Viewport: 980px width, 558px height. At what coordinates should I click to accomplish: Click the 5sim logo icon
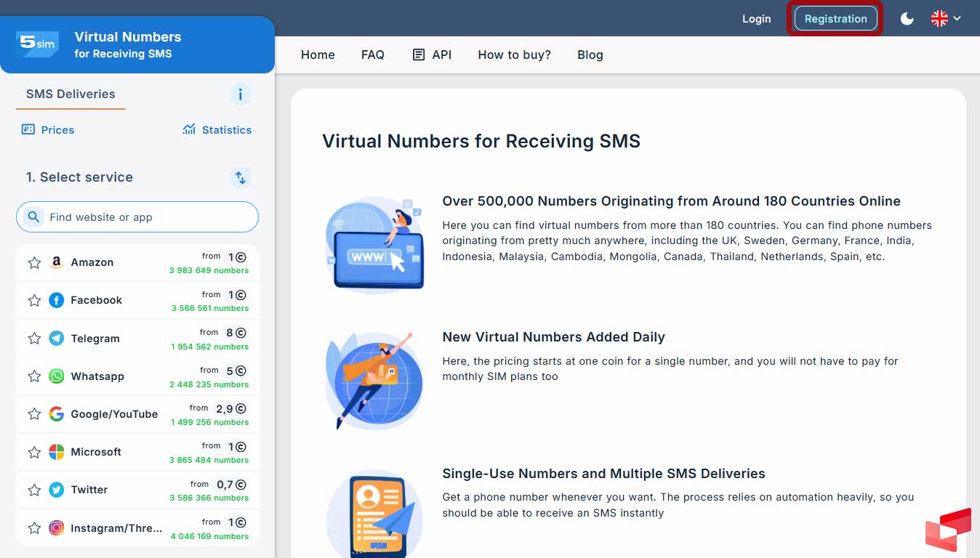coord(37,44)
